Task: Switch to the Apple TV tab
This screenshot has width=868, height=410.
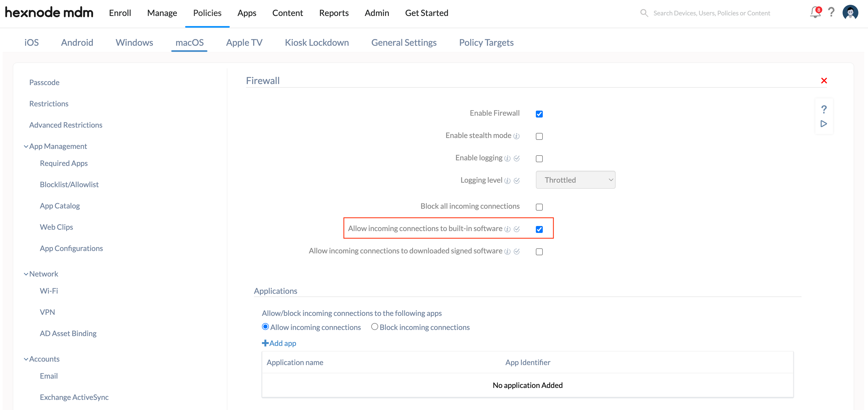Action: point(244,43)
